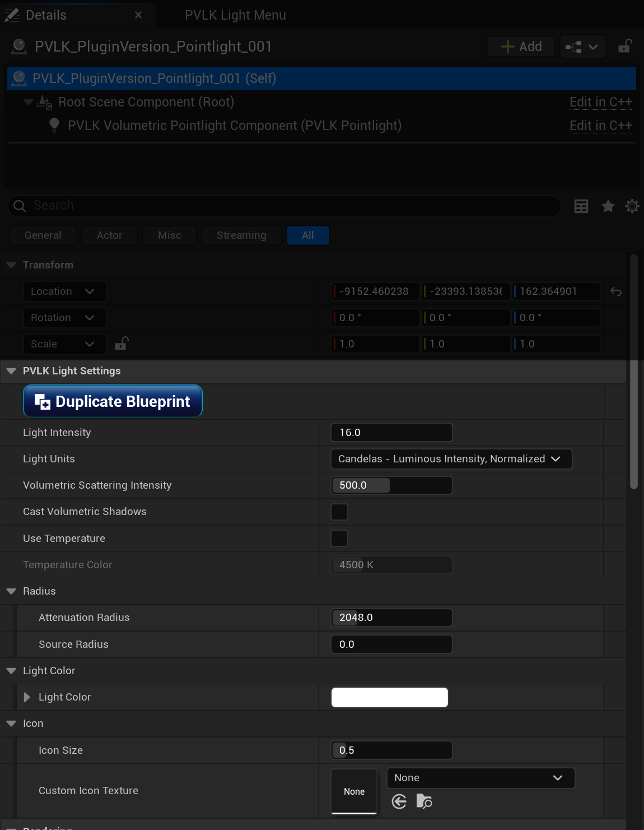Adjust the Icon Size slider

coord(391,750)
